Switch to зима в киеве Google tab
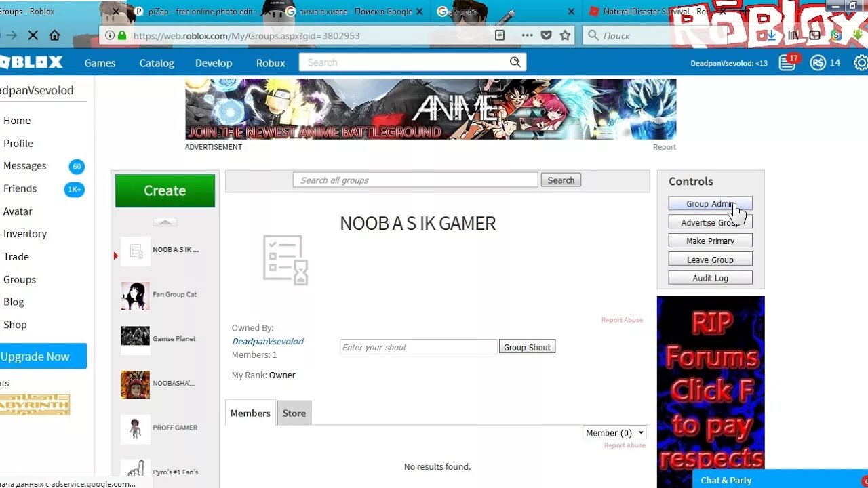Image resolution: width=868 pixels, height=488 pixels. click(353, 12)
